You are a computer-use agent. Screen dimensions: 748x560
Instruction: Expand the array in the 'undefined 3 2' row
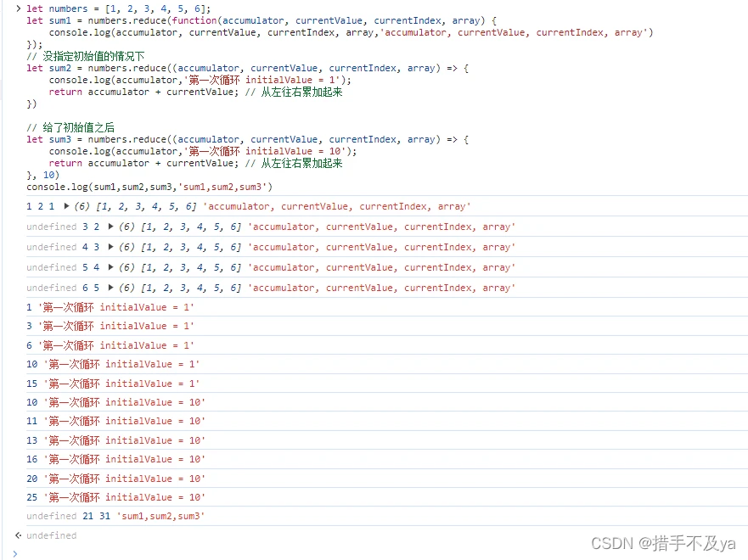click(110, 227)
